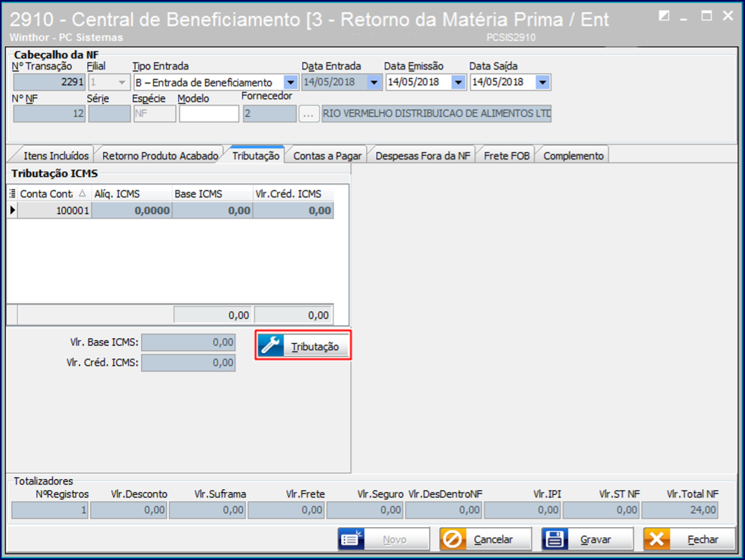Viewport: 745px width, 560px height.
Task: Click the Vlr.ST NF totalizer field
Action: 601,510
